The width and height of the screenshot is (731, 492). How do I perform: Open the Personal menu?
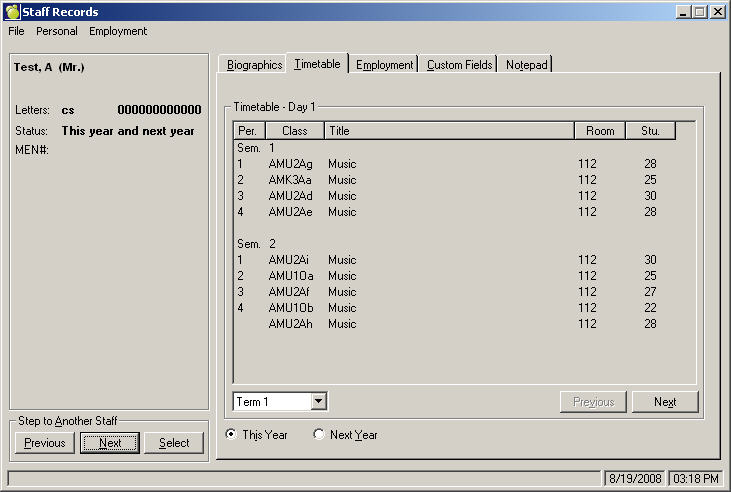(57, 31)
